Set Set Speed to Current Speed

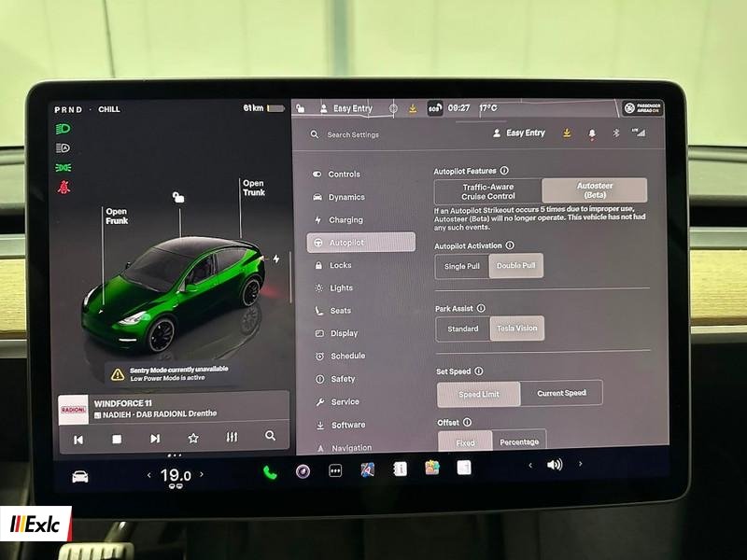pos(562,393)
